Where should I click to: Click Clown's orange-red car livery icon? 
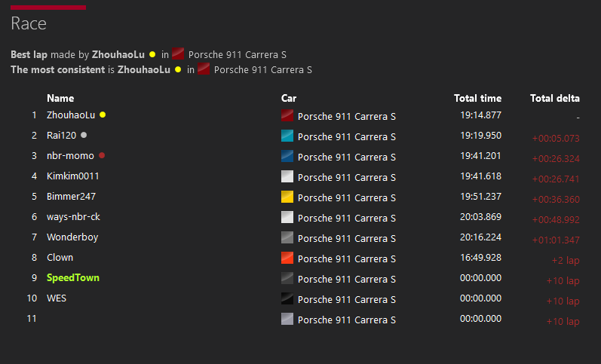(287, 258)
